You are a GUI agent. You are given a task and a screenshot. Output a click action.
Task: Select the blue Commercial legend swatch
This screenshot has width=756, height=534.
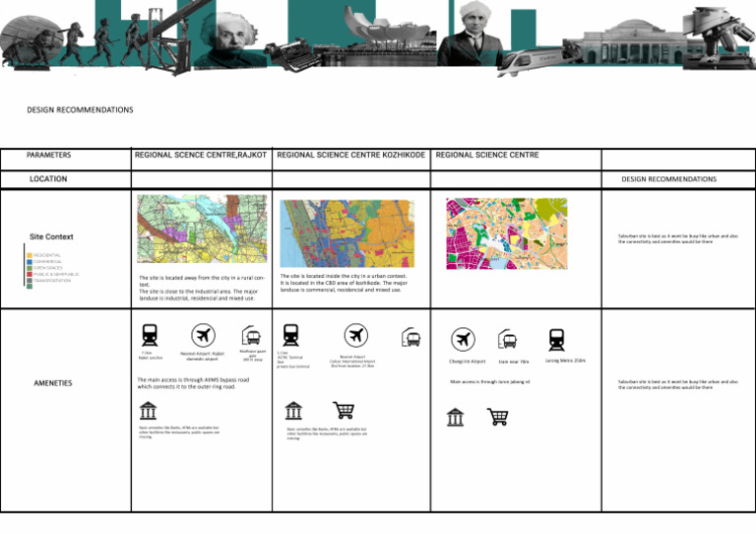(30, 261)
